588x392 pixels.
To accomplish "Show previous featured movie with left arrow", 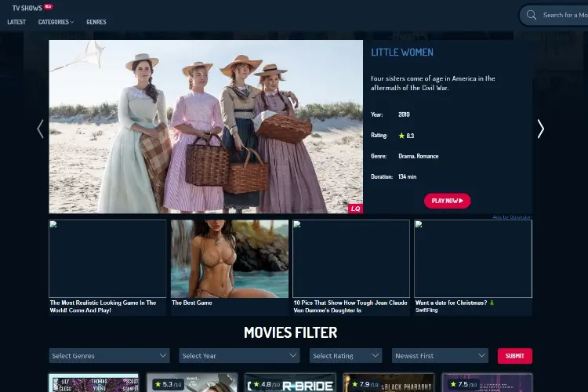I will click(40, 129).
